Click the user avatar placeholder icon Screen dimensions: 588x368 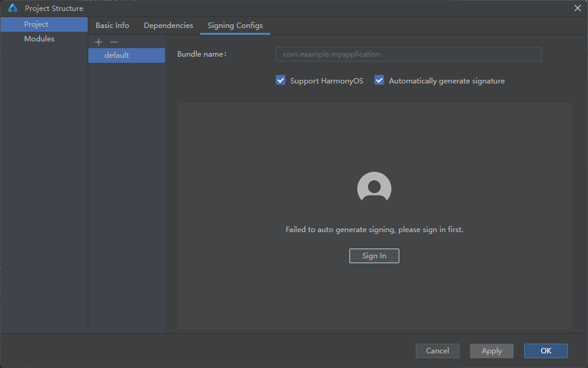[x=374, y=187]
